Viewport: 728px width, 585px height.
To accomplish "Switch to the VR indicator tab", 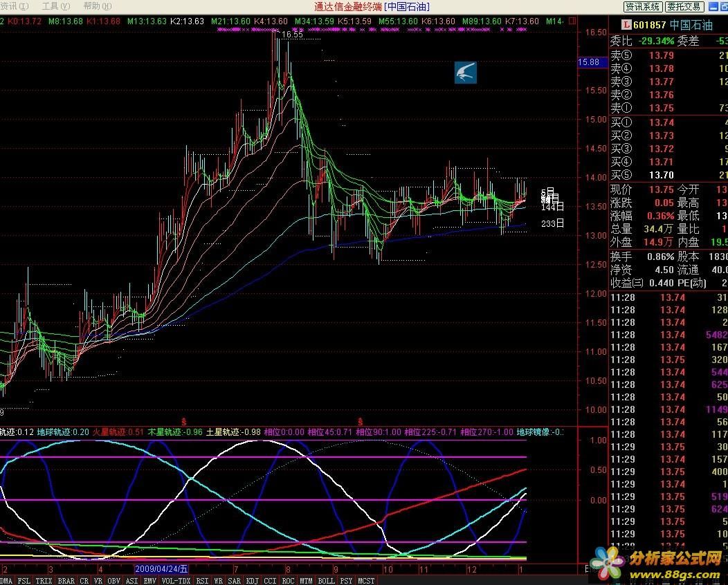I will click(x=98, y=580).
